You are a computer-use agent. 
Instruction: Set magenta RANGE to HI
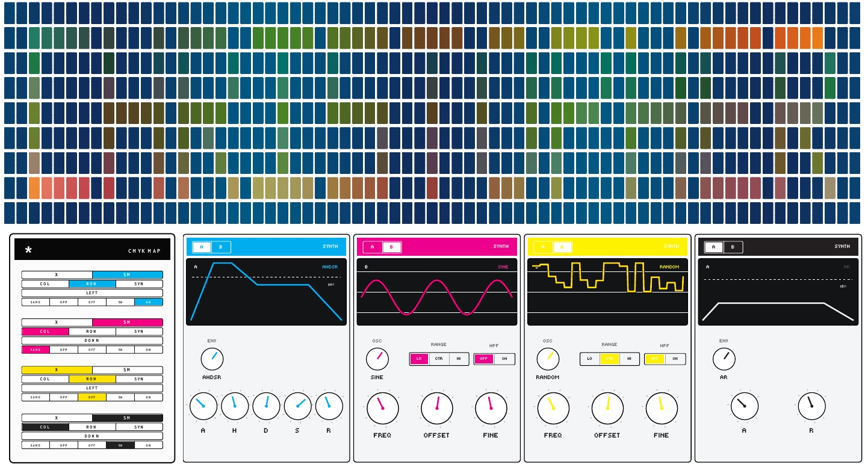coord(459,359)
